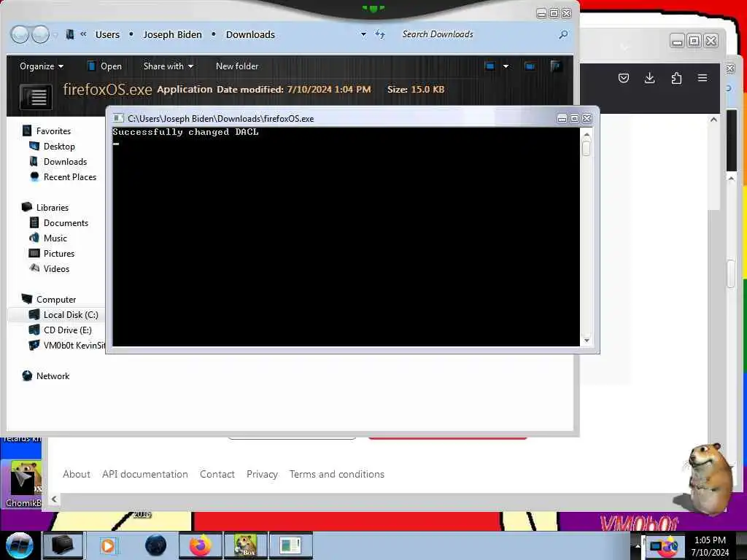Open the Firefox extensions puzzle icon
The width and height of the screenshot is (747, 560).
(x=676, y=78)
